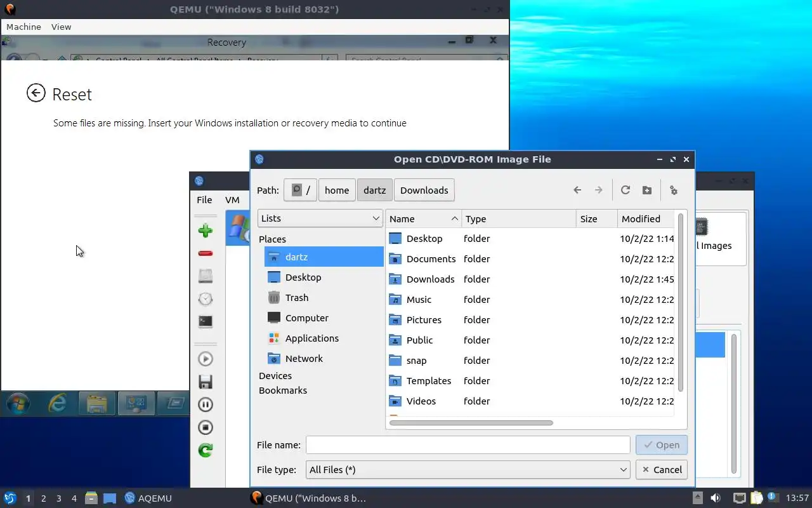812x508 pixels.
Task: Open the VM menu in AQEMU window
Action: point(232,199)
